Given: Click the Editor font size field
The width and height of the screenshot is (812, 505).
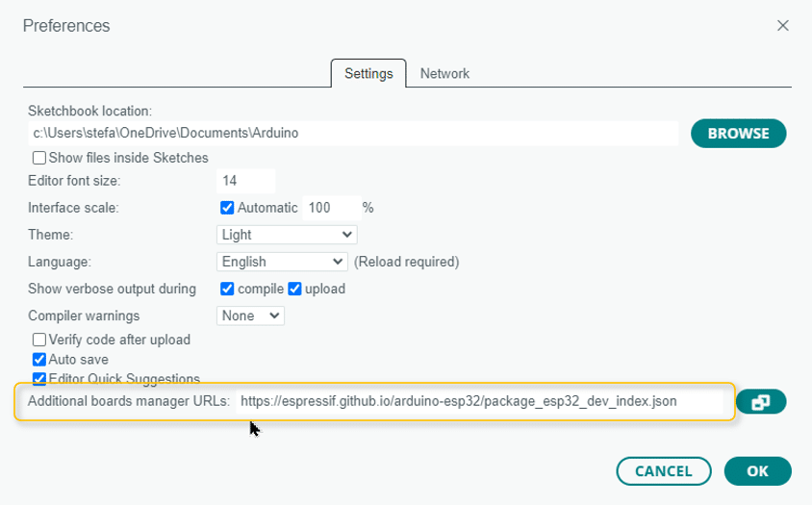Looking at the screenshot, I should [x=246, y=181].
